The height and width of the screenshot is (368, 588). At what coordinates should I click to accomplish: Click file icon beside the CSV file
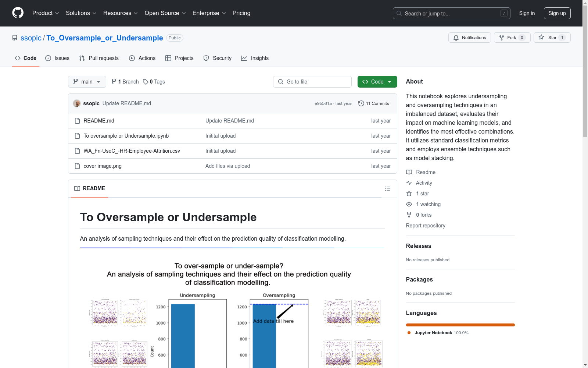click(x=77, y=151)
